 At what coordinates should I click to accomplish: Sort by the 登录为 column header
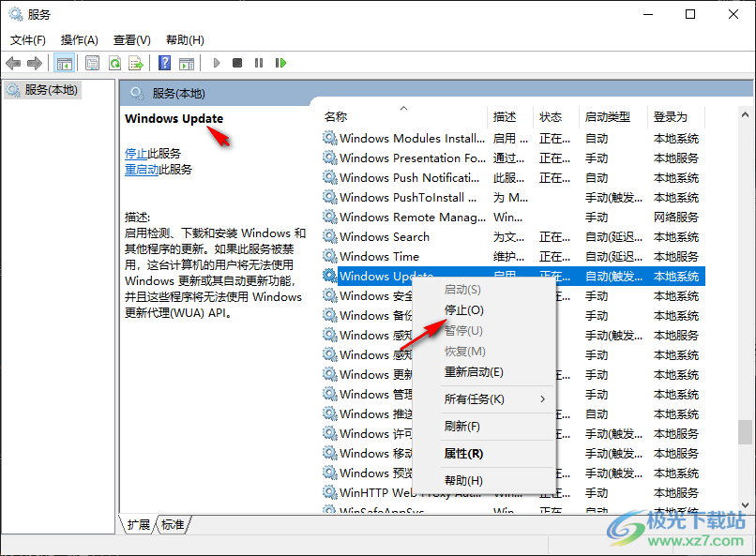tap(676, 116)
